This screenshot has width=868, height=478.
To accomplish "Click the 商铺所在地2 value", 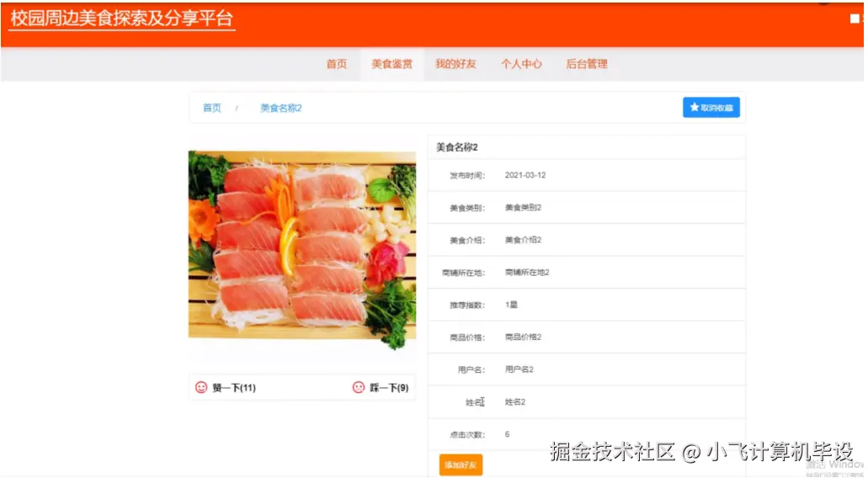I will click(527, 272).
